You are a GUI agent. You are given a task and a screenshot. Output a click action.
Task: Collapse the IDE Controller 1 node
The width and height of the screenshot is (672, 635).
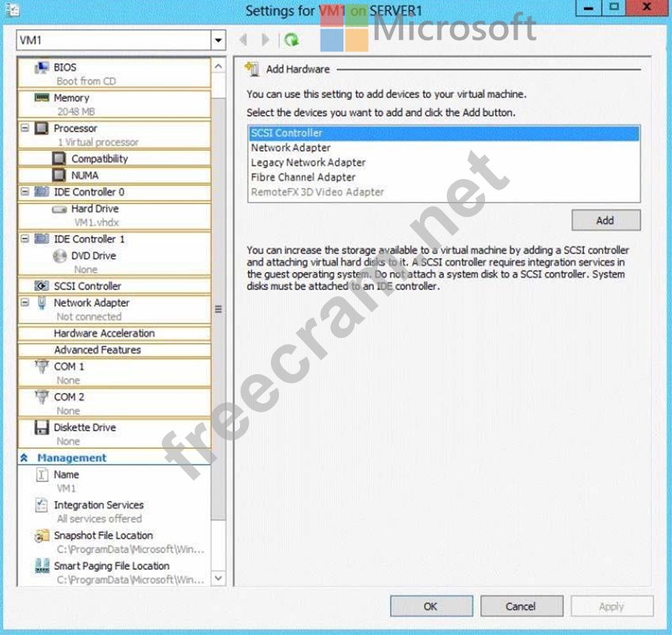tap(25, 239)
